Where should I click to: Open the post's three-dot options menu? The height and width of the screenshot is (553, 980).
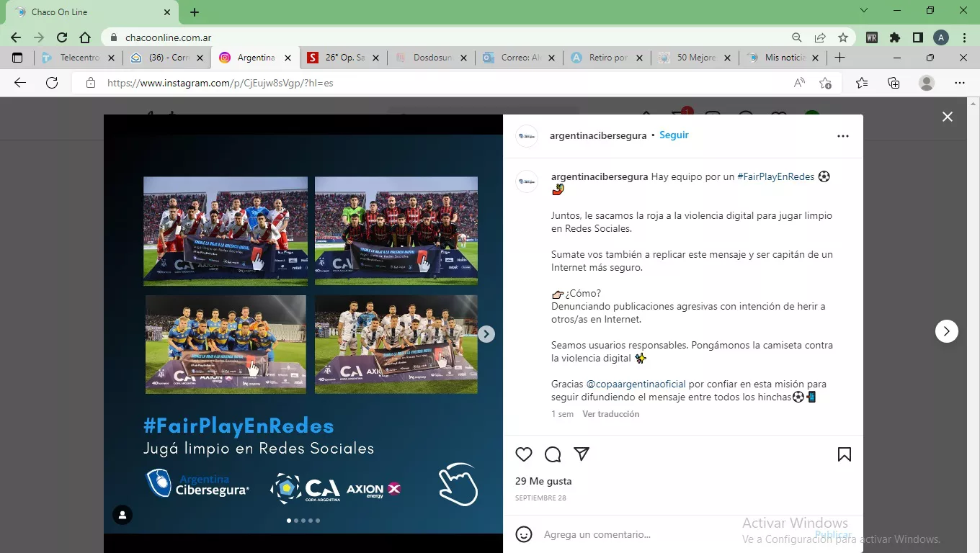(x=842, y=136)
